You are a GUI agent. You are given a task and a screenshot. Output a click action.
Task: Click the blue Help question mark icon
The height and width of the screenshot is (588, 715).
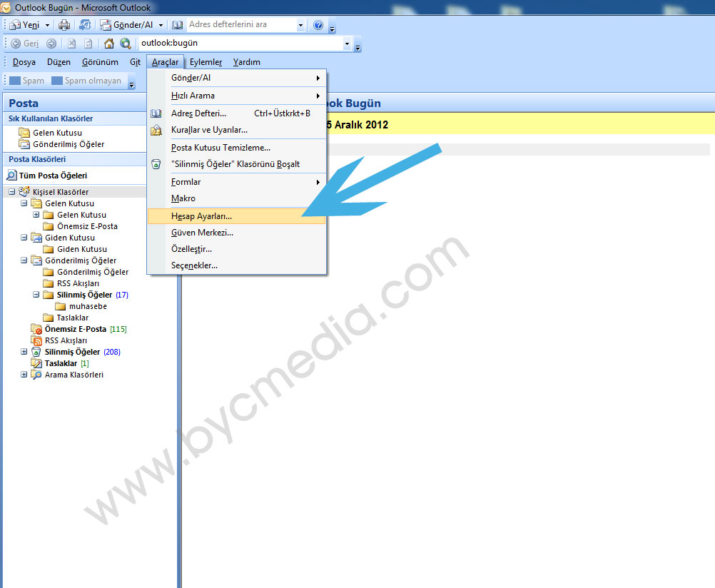(x=318, y=25)
